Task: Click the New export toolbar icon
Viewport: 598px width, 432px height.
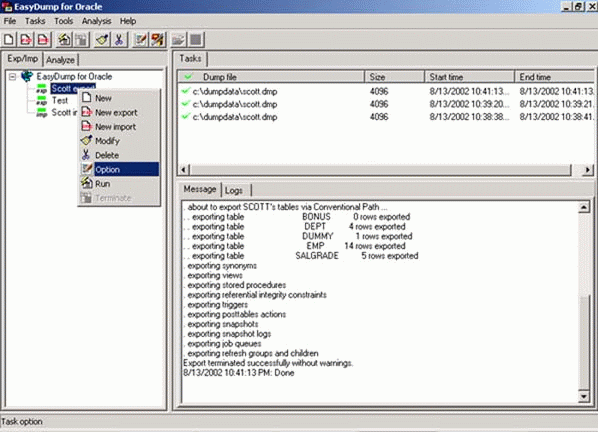Action: pyautogui.click(x=26, y=40)
